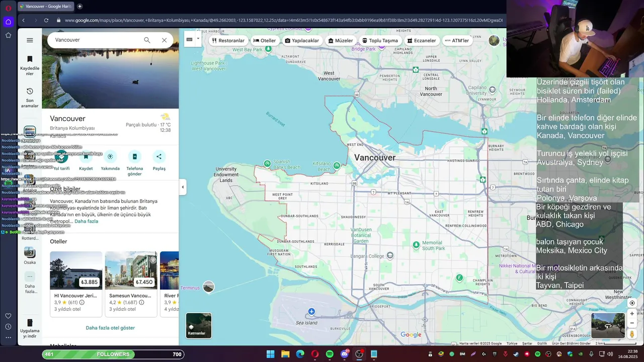
Task: Open the Google Maps hamburger menu
Action: point(30,40)
